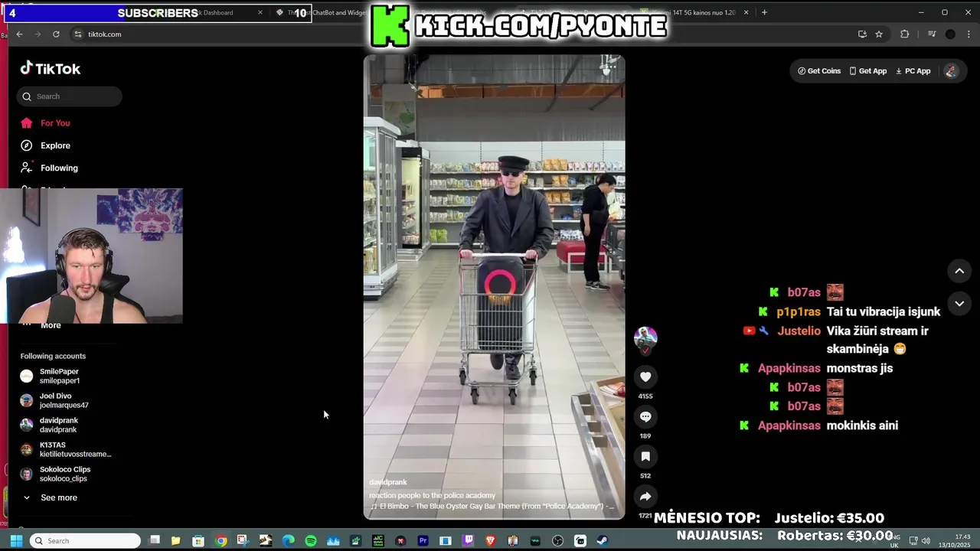
Task: Click Get App button
Action: (867, 71)
